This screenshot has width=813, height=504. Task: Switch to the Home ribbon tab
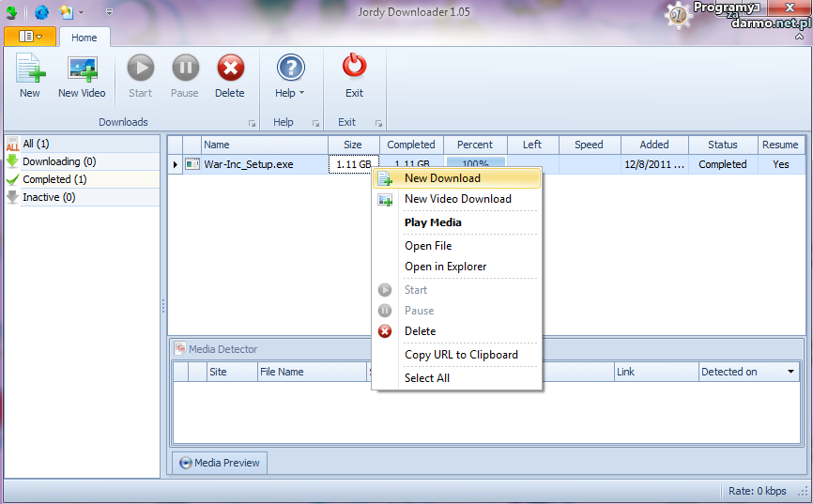[84, 38]
